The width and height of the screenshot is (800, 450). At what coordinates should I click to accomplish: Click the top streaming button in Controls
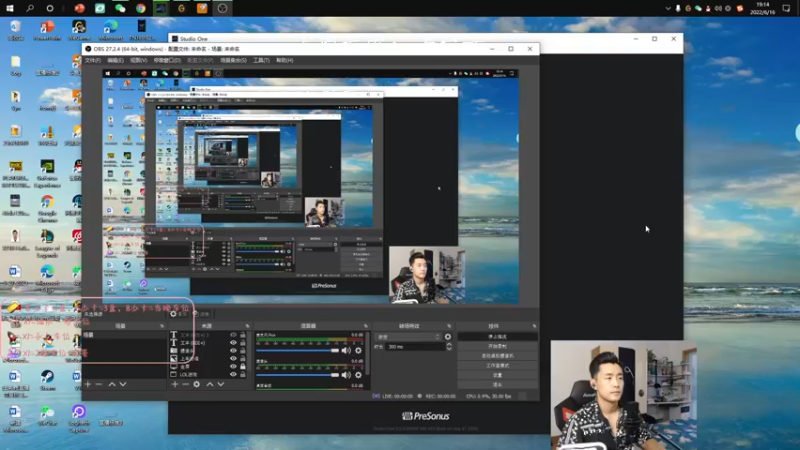click(497, 337)
